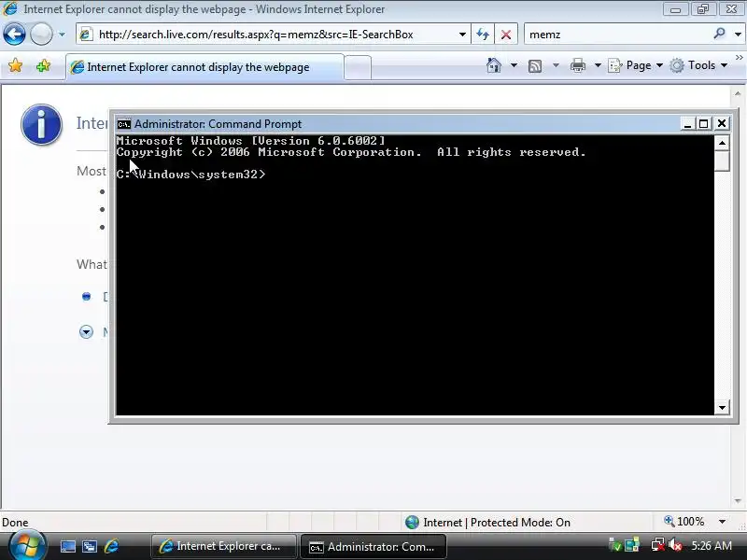
Task: Open Command Prompt window system menu icon
Action: coord(124,124)
